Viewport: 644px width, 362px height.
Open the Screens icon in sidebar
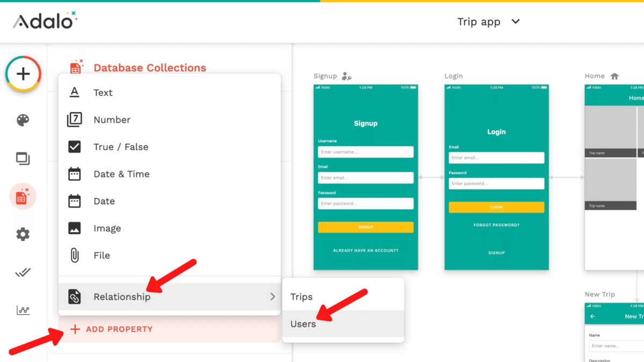point(23,158)
